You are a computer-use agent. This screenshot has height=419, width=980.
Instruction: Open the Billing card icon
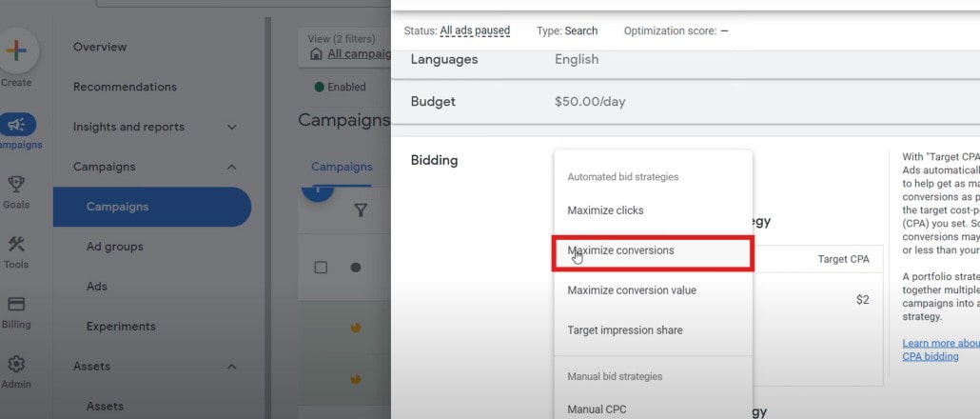[x=16, y=304]
